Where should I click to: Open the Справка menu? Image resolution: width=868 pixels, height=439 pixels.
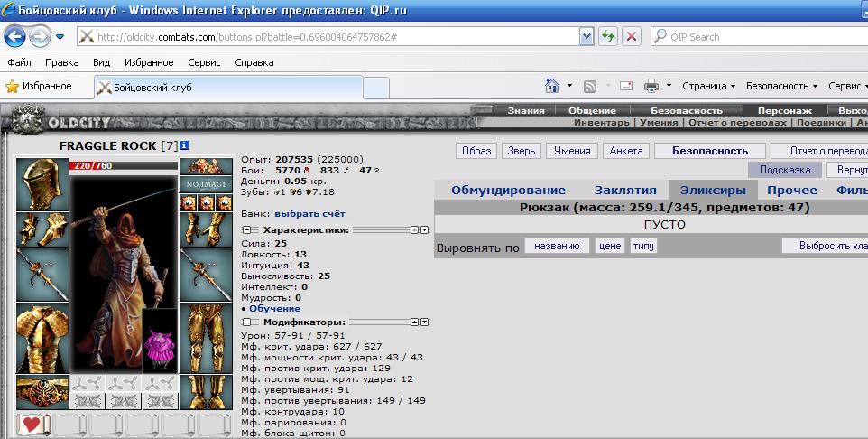(x=254, y=62)
